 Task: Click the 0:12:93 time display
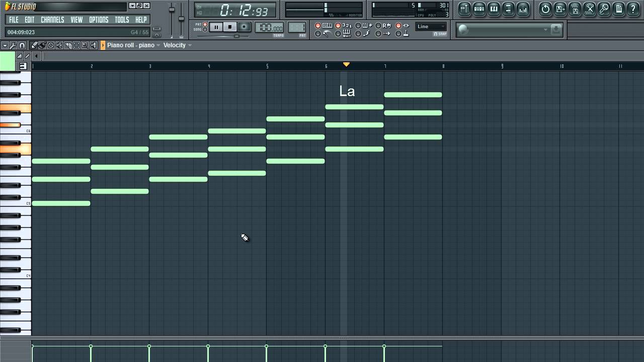click(x=235, y=10)
